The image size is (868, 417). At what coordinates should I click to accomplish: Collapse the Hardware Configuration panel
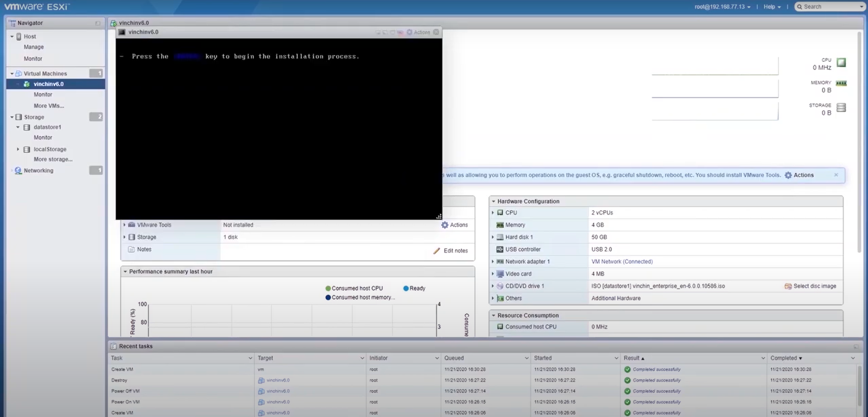(493, 201)
